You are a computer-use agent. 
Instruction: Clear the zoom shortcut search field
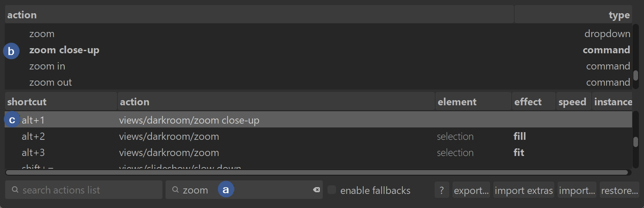point(316,190)
